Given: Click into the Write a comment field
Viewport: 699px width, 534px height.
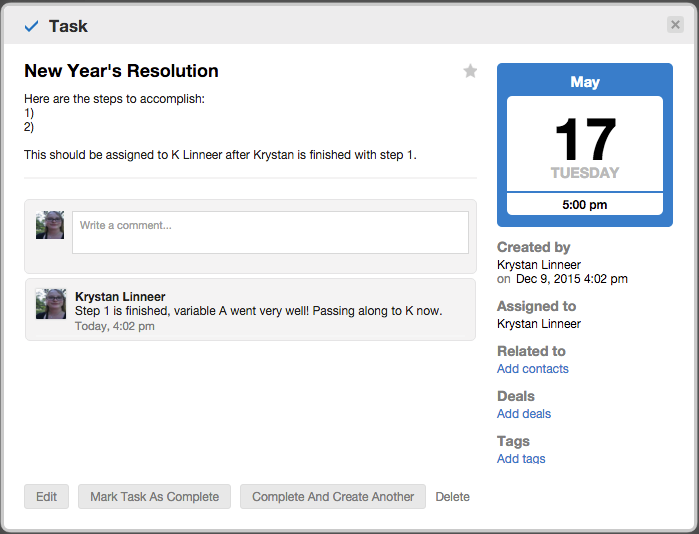Looking at the screenshot, I should click(x=270, y=232).
